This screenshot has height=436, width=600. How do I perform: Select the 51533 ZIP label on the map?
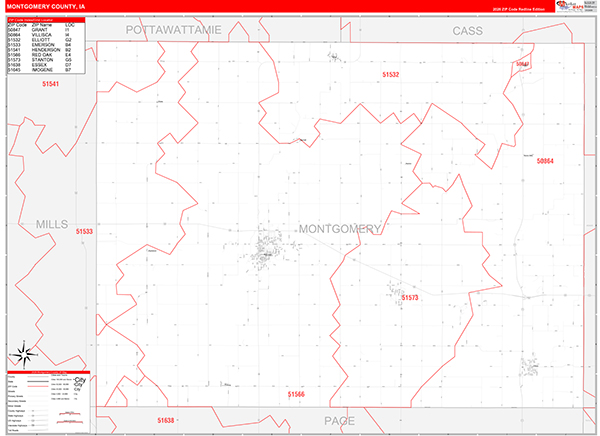[84, 231]
